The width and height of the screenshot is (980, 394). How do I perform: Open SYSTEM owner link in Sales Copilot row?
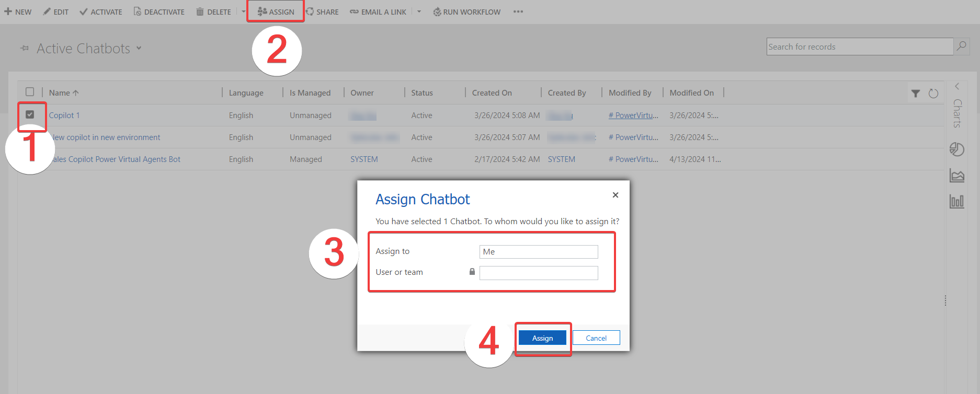pos(364,159)
